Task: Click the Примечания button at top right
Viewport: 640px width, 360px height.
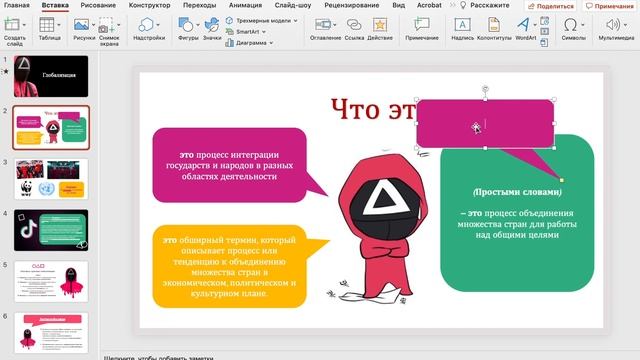Action: point(610,6)
